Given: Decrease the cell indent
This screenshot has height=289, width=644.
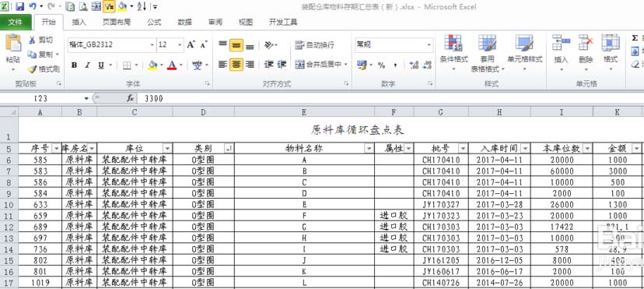Looking at the screenshot, I should click(268, 65).
